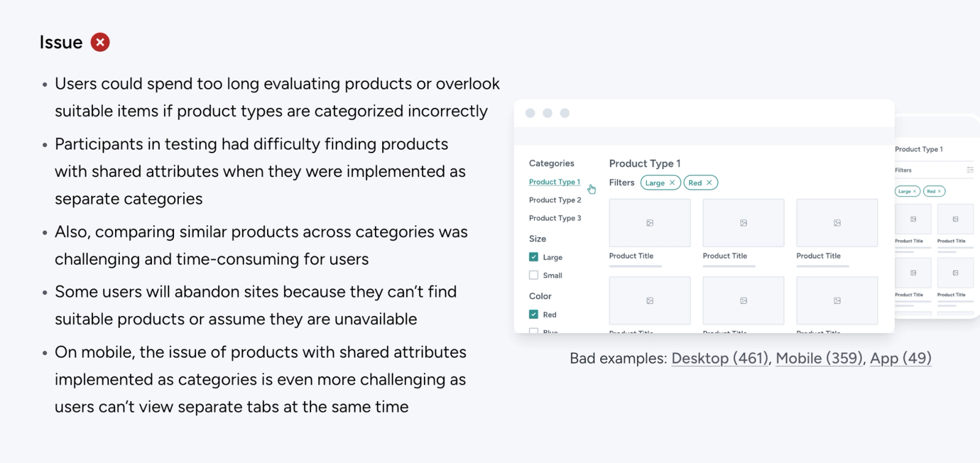Select Product Type 1 category
This screenshot has width=980, height=463.
554,182
